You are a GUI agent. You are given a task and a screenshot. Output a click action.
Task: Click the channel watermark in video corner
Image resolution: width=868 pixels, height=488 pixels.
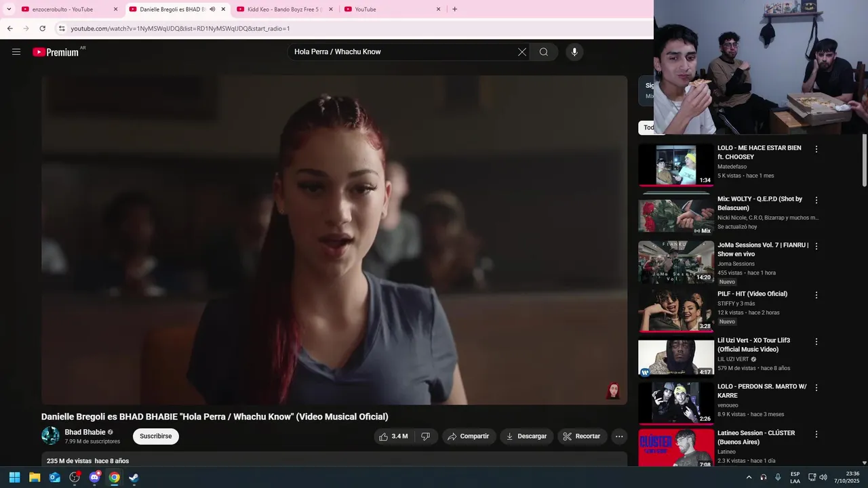point(613,390)
